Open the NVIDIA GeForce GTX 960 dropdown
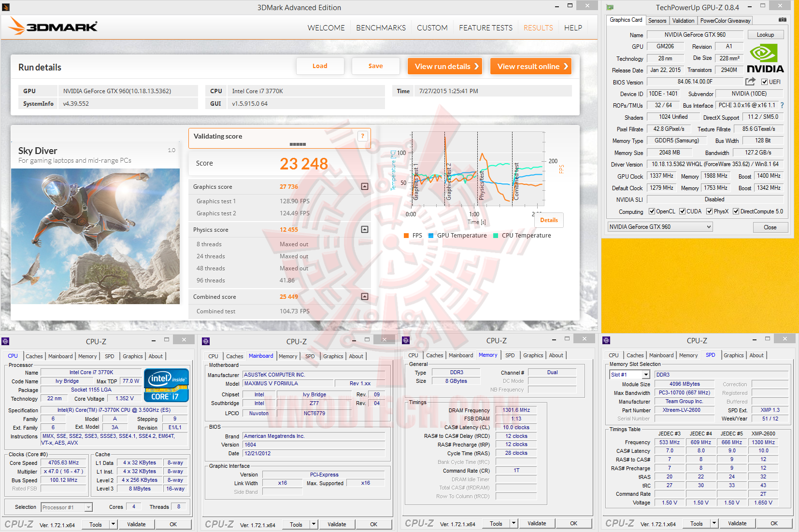 (660, 227)
